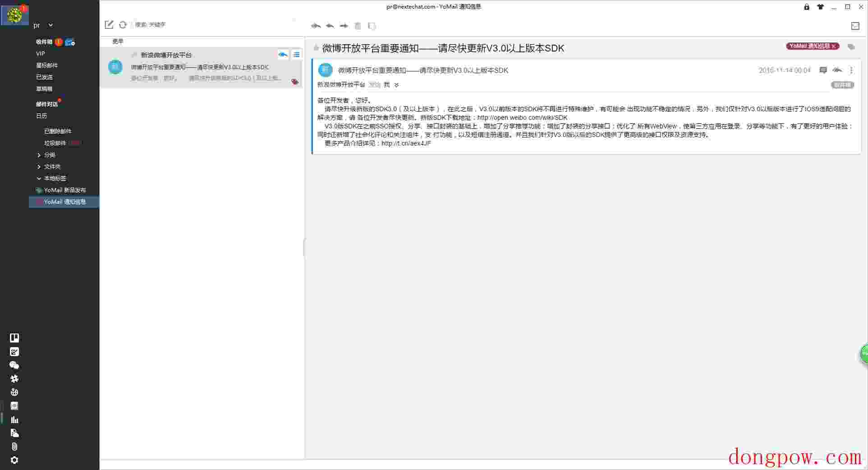This screenshot has height=470, width=868.
Task: Open the bar chart statistics icon
Action: coord(14,420)
